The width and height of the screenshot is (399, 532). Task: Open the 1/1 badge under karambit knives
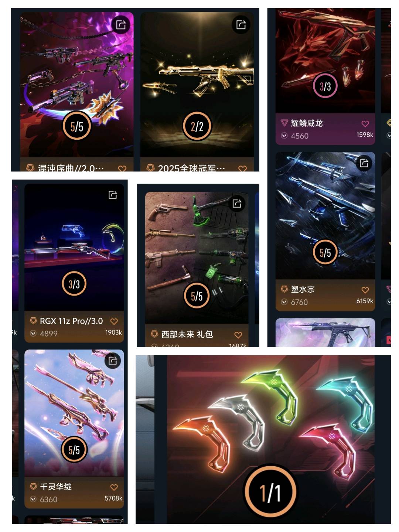pos(270,492)
